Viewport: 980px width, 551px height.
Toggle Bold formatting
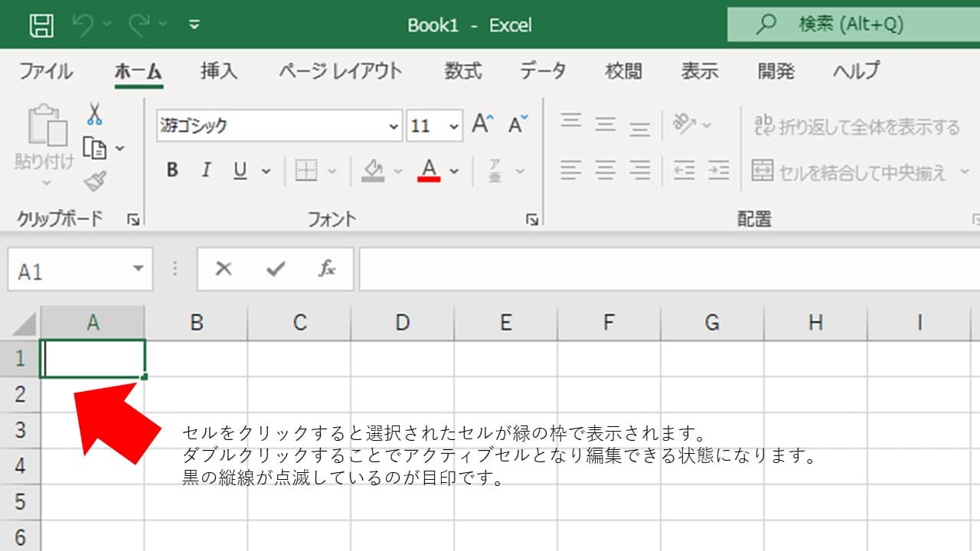click(172, 171)
